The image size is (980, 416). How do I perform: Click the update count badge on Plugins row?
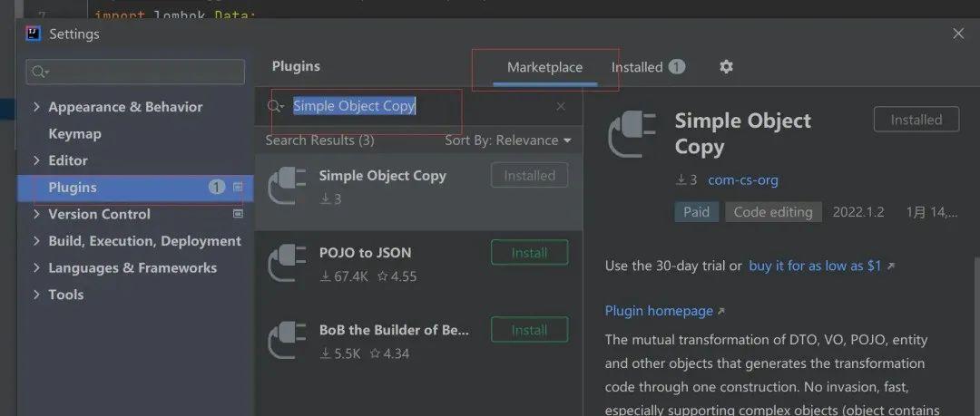click(216, 187)
